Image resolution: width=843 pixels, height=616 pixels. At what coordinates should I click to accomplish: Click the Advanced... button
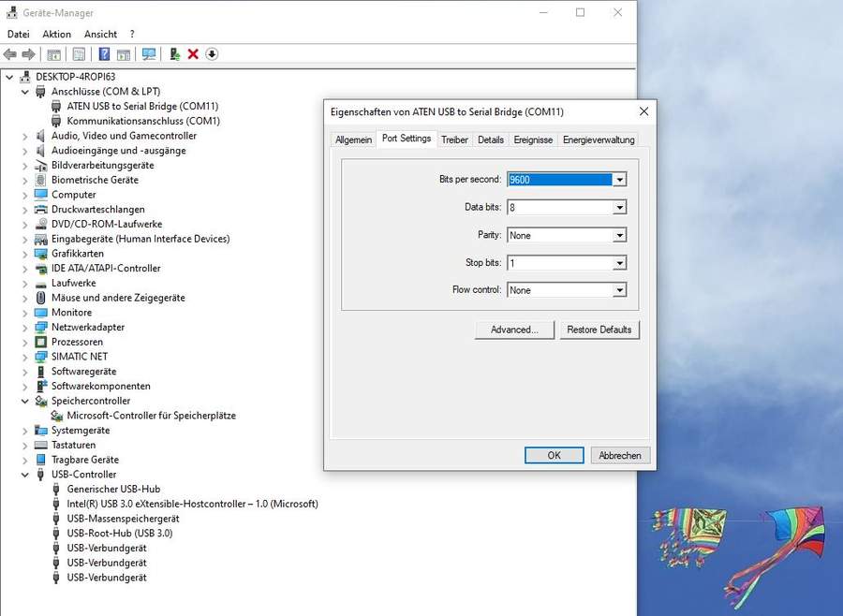click(x=514, y=330)
